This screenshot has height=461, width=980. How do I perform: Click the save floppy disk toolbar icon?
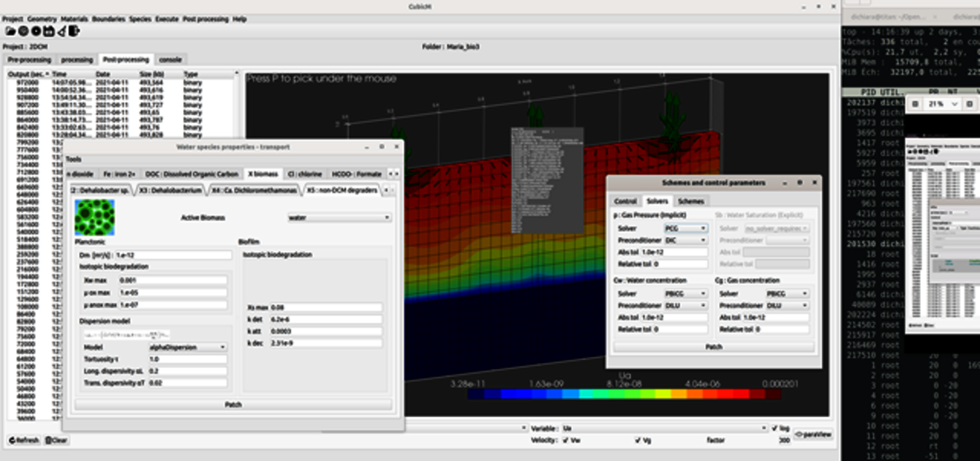49,31
